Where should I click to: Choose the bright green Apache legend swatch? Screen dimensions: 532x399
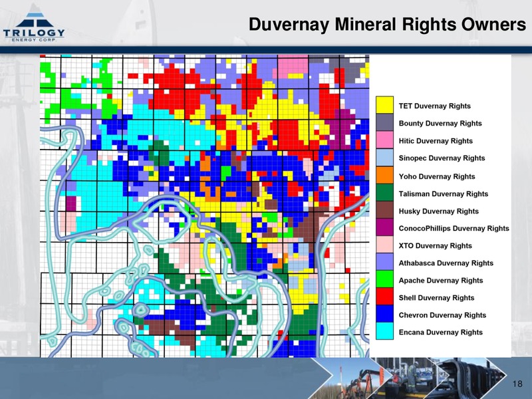(x=384, y=279)
